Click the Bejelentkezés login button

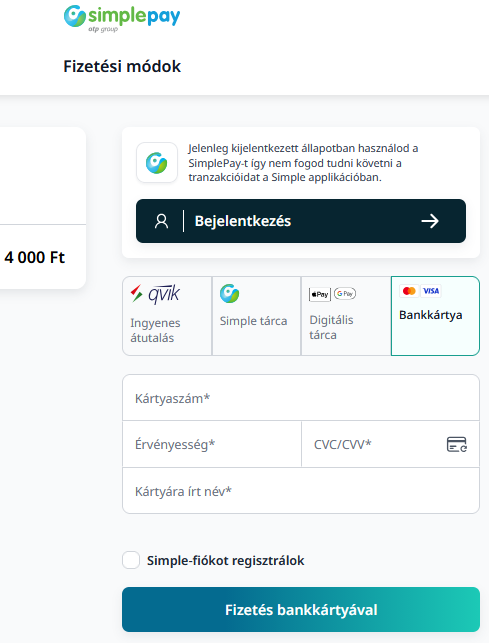[301, 221]
